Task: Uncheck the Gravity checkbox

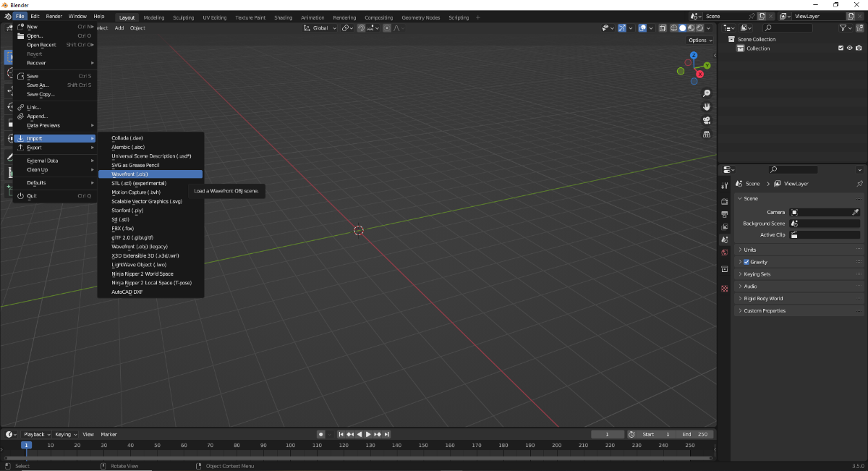Action: [746, 262]
